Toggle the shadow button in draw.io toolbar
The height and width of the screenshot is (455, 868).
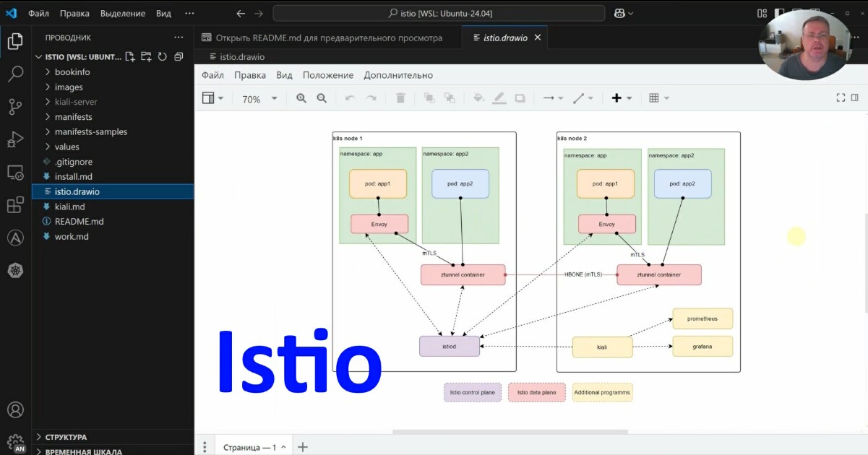[520, 98]
